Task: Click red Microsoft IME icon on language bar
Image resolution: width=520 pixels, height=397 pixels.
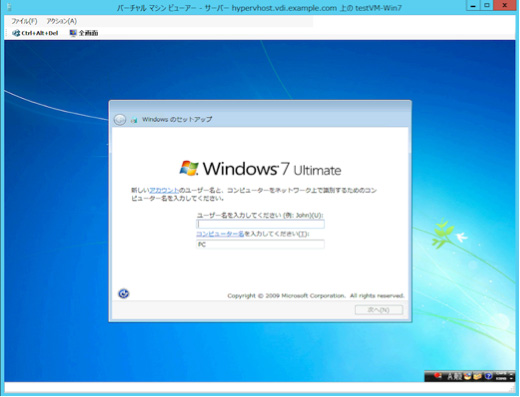Action: pyautogui.click(x=437, y=376)
